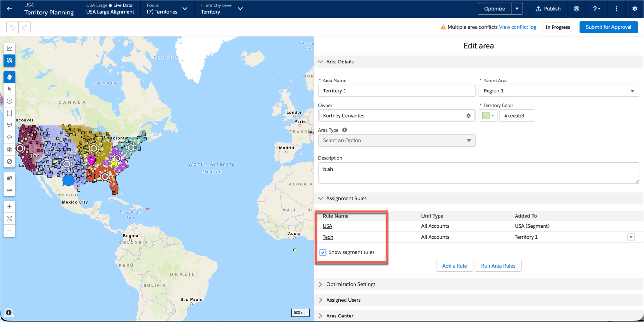Open the Optimize dropdown arrow
The image size is (644, 322).
pos(517,9)
